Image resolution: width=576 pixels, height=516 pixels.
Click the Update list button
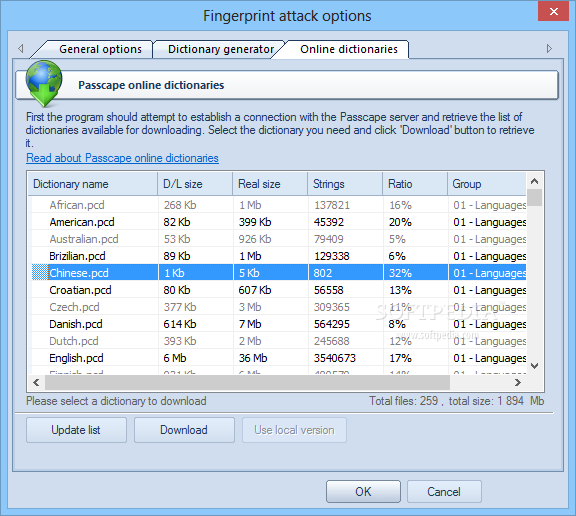click(x=76, y=430)
